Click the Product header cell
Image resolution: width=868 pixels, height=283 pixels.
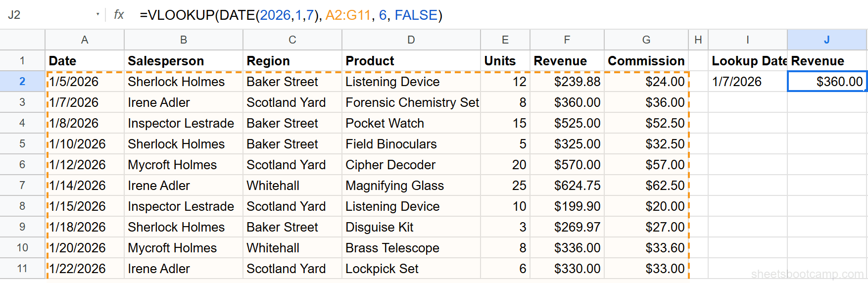[411, 61]
